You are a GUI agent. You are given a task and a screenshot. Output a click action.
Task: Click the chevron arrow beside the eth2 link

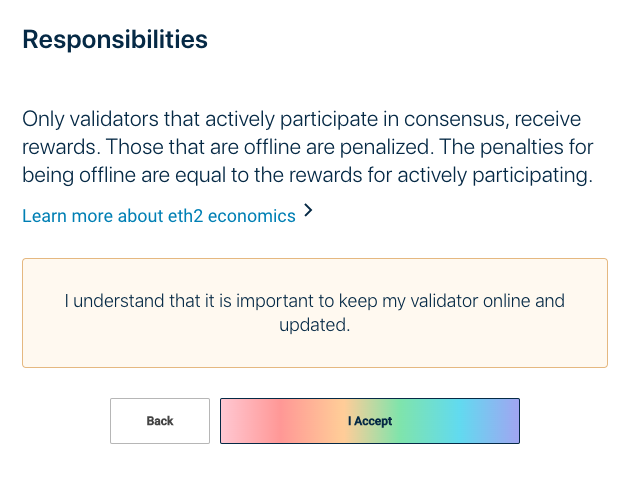click(308, 211)
